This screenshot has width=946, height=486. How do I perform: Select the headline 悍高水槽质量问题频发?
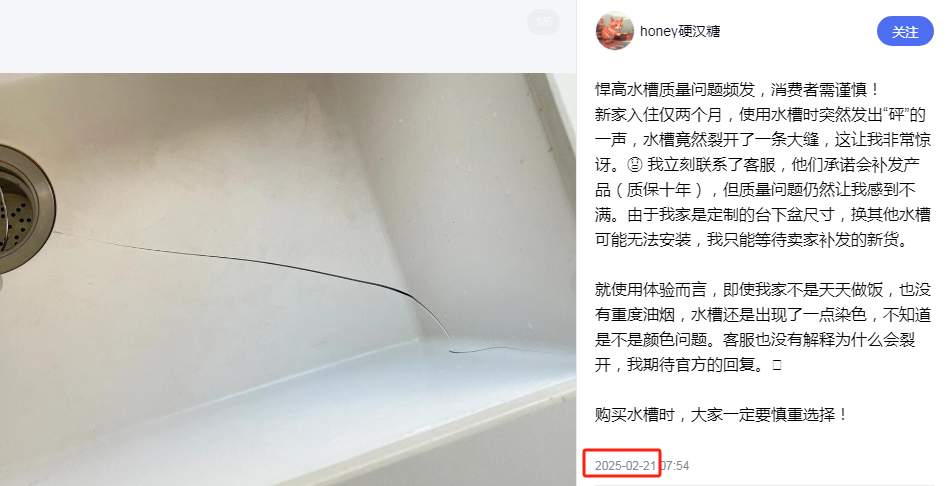tap(675, 90)
